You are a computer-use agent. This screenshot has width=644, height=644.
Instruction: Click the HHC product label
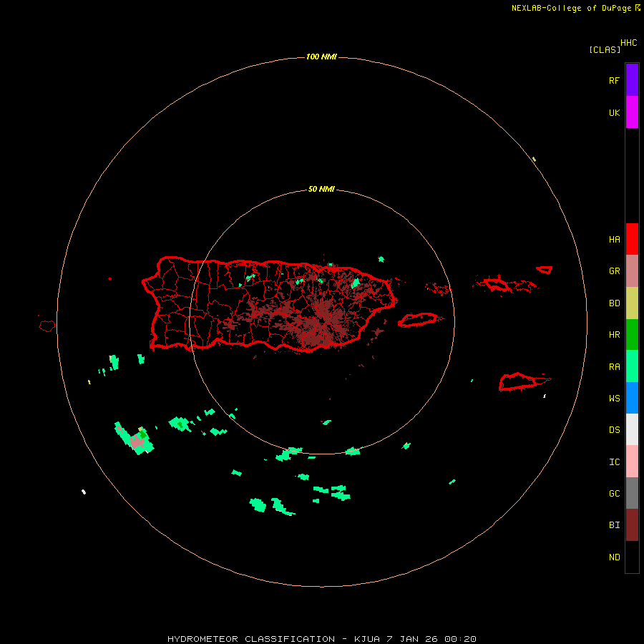click(629, 43)
